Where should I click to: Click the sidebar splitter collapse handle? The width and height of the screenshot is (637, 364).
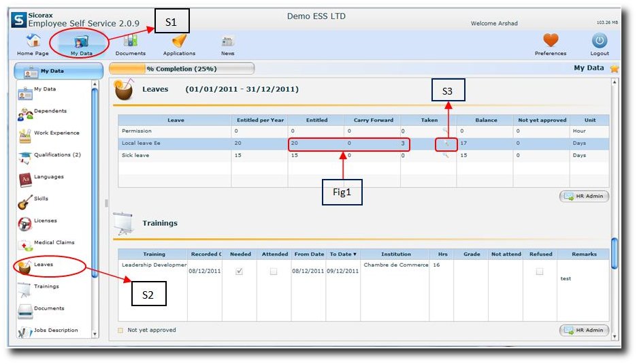coord(105,203)
